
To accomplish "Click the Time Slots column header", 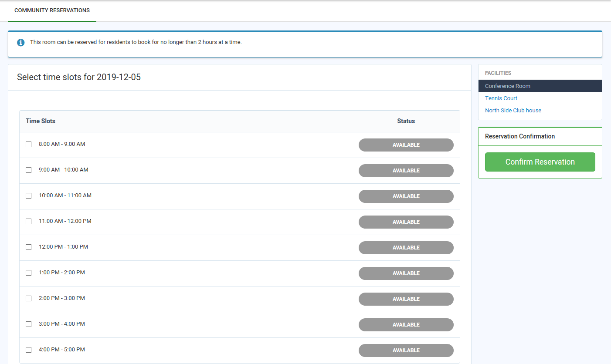I will tap(41, 121).
